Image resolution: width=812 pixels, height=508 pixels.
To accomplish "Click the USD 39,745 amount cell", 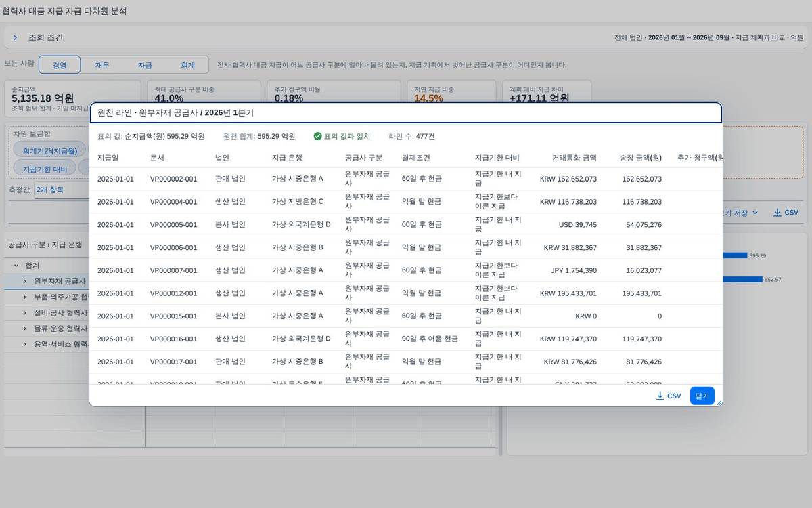I will [577, 224].
